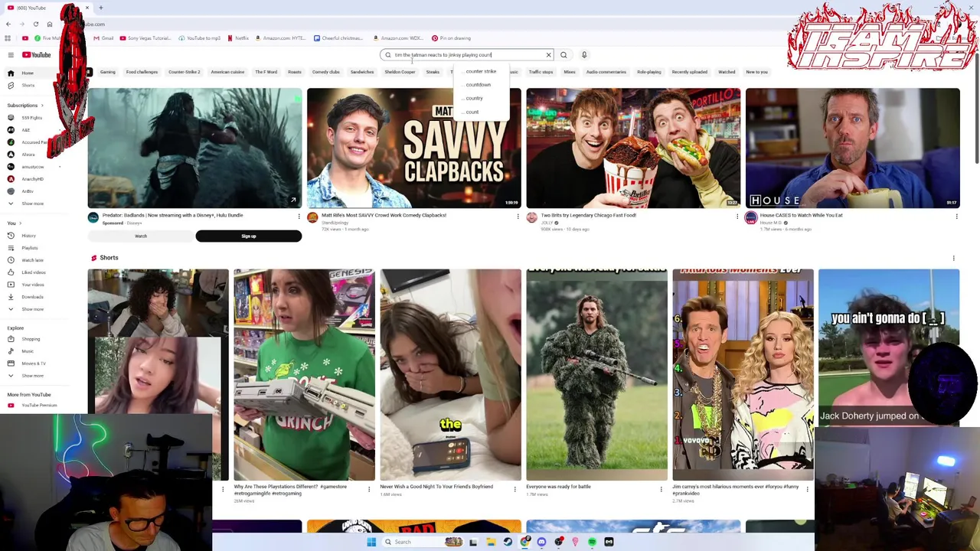Screen dimensions: 980x551
Task: Open the Windows Start button in taskbar
Action: pos(371,542)
